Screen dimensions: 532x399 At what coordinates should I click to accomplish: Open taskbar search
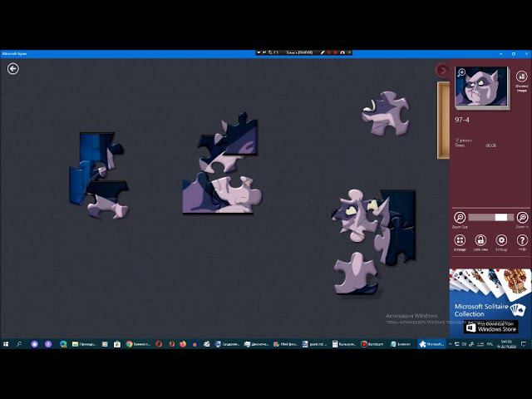19,344
